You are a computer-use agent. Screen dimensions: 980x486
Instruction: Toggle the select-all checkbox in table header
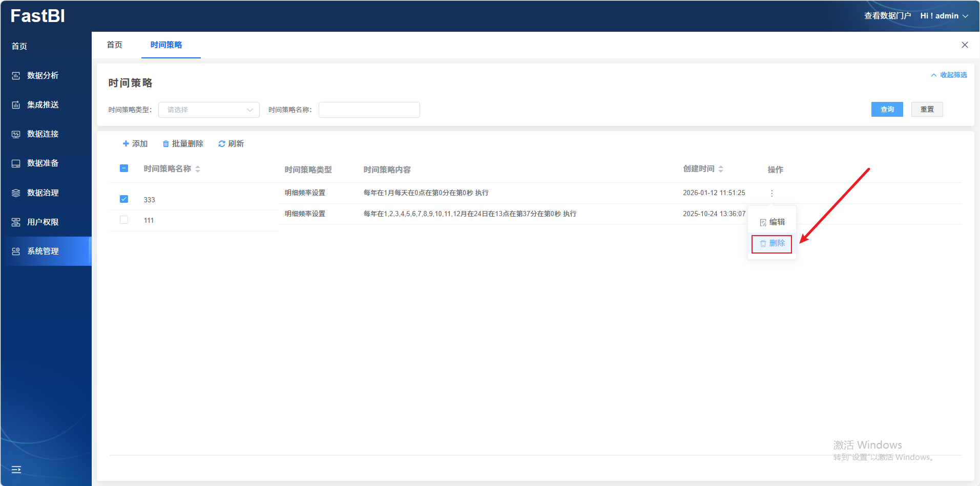(124, 168)
